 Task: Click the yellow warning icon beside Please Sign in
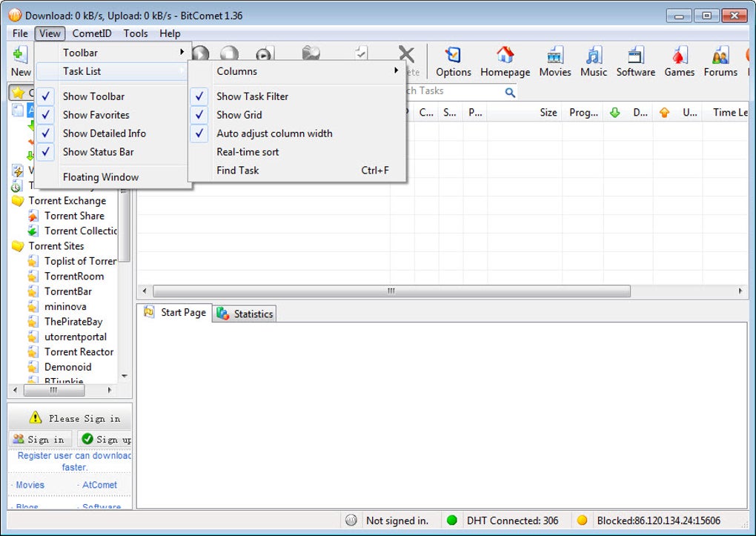(35, 417)
